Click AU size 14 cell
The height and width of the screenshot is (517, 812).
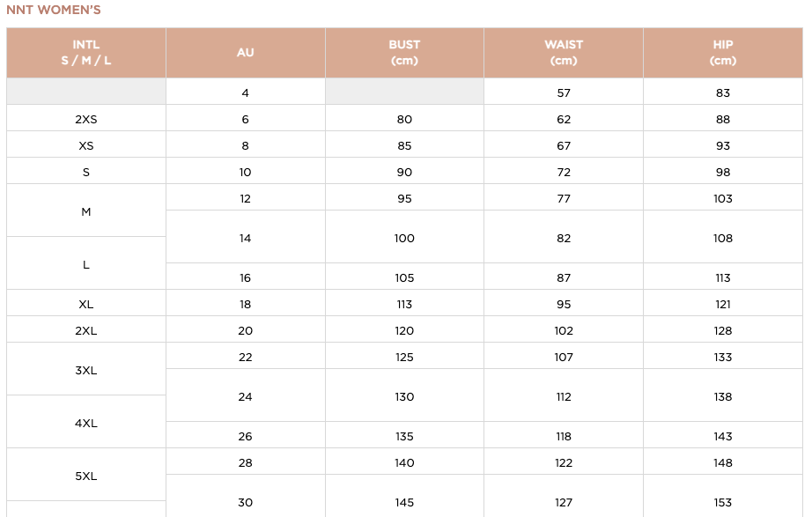246,238
